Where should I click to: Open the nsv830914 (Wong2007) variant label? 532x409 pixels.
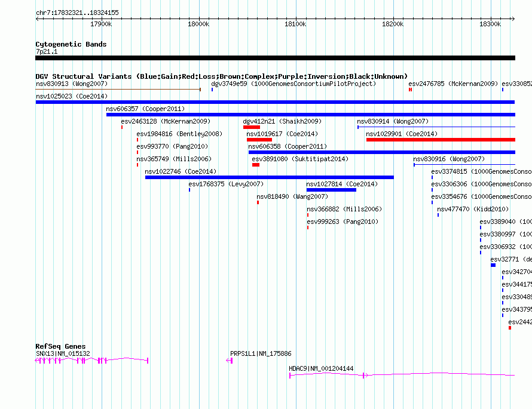point(393,121)
